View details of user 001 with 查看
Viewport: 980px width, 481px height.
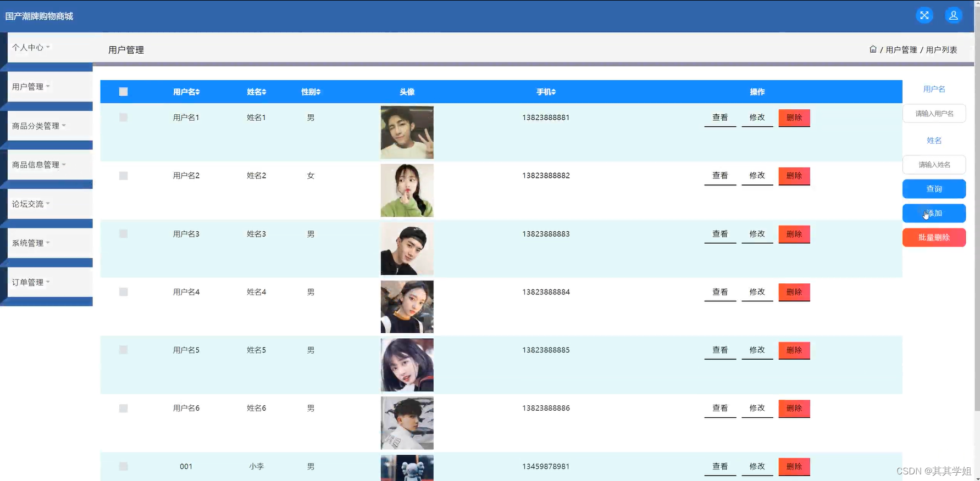[720, 467]
